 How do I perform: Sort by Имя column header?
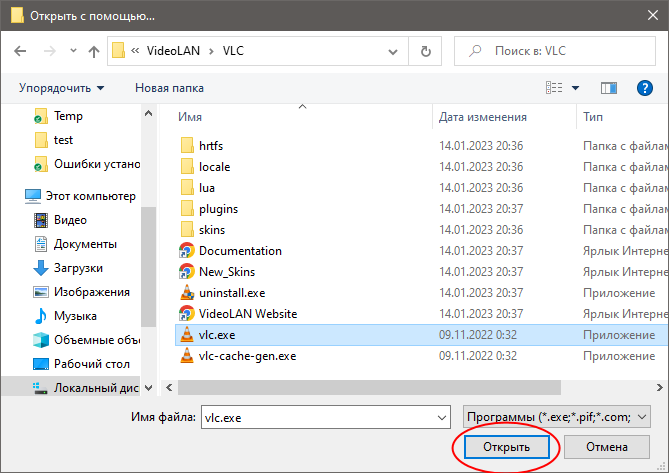(190, 117)
